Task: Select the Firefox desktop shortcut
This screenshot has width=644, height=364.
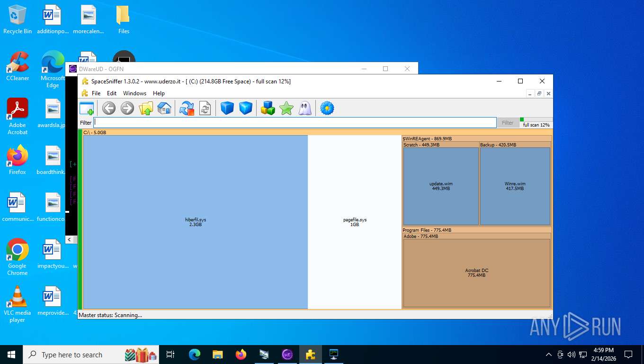Action: [18, 160]
